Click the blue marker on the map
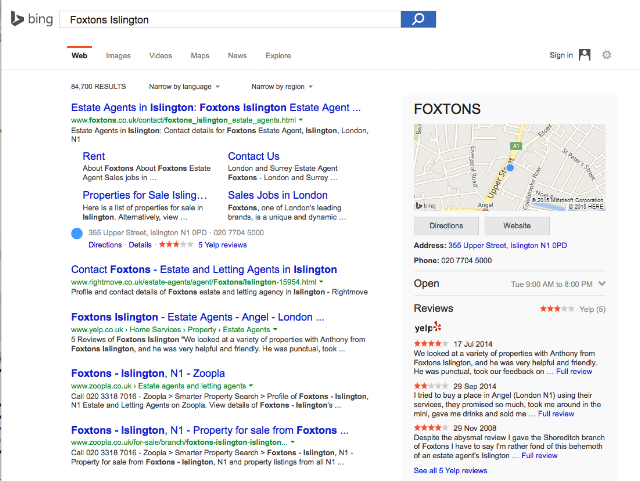640x481 pixels. (510, 167)
